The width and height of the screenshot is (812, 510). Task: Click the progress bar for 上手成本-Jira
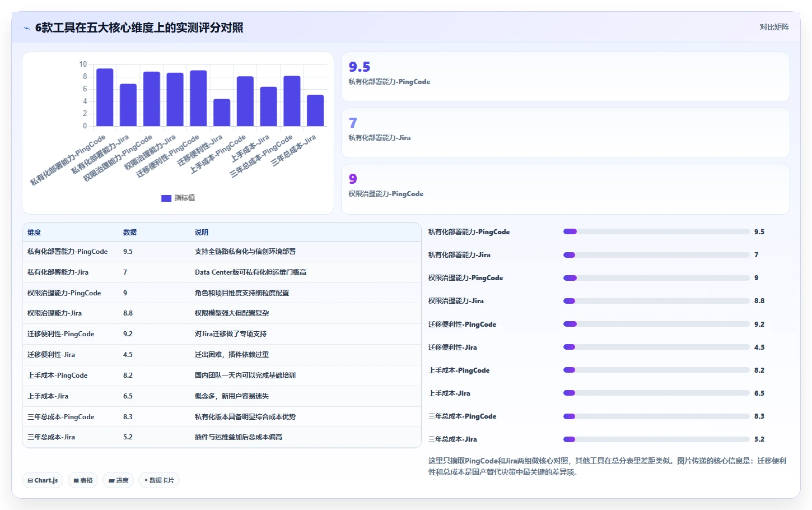click(x=656, y=393)
